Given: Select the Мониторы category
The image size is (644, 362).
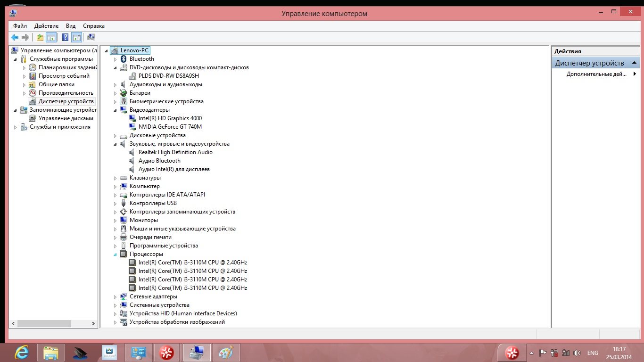Looking at the screenshot, I should pyautogui.click(x=144, y=220).
